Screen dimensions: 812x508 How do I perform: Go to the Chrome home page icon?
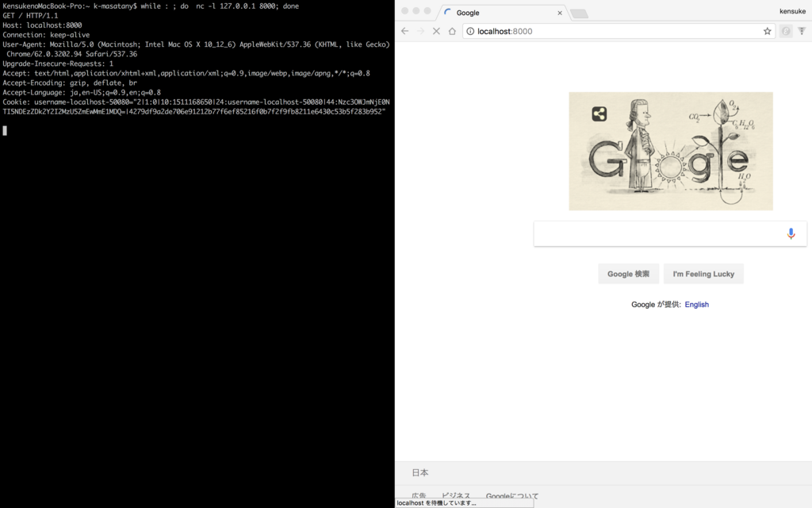point(452,31)
